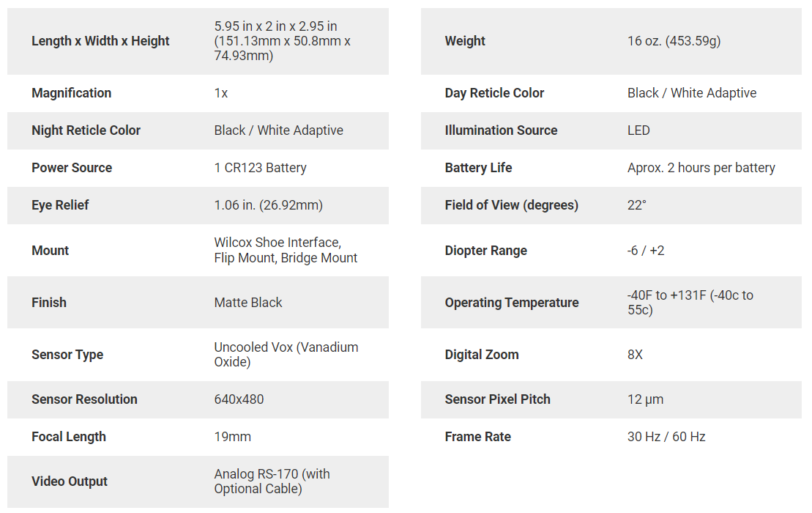Click the Weight value "16 oz. (453.59g)"
The image size is (812, 513).
[x=674, y=41]
